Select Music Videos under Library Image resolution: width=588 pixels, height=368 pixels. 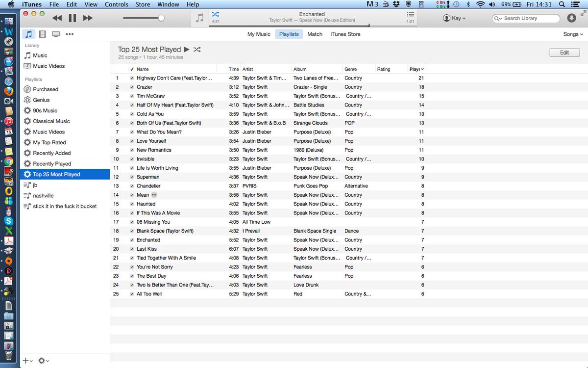tap(65, 66)
